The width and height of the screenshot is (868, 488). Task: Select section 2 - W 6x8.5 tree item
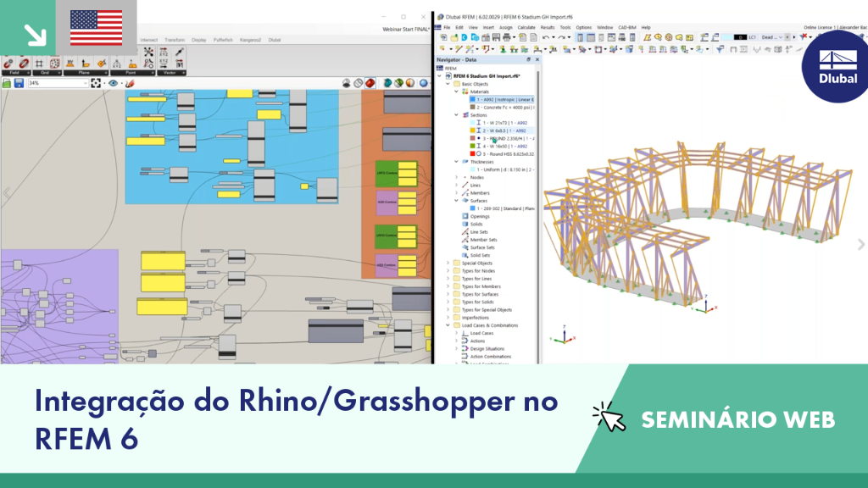coord(504,130)
